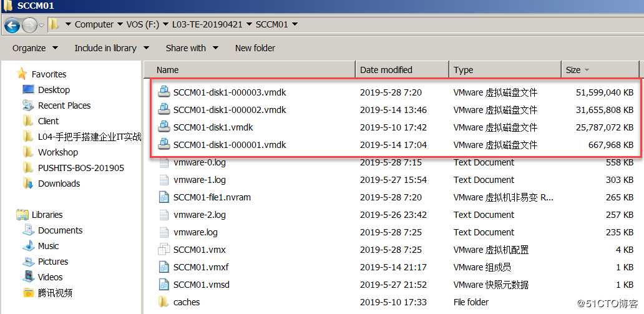Open the Client folder icon in Favorites
This screenshot has height=314, width=644.
[28, 121]
